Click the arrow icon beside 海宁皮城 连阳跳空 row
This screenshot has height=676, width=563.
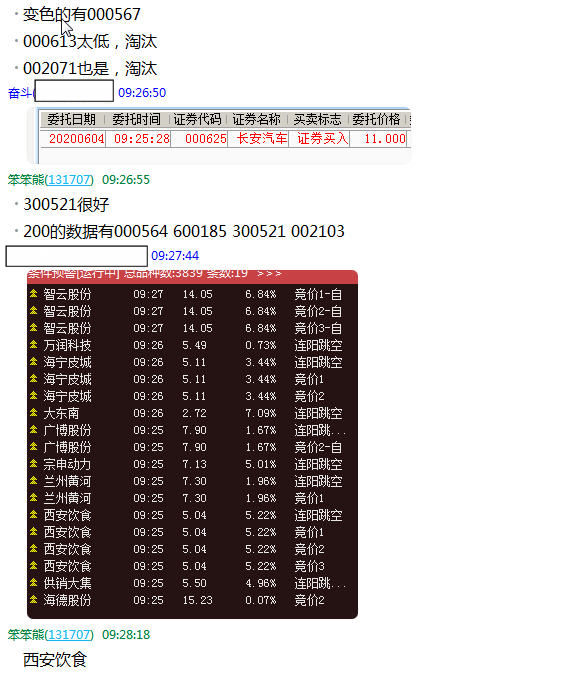tap(34, 362)
